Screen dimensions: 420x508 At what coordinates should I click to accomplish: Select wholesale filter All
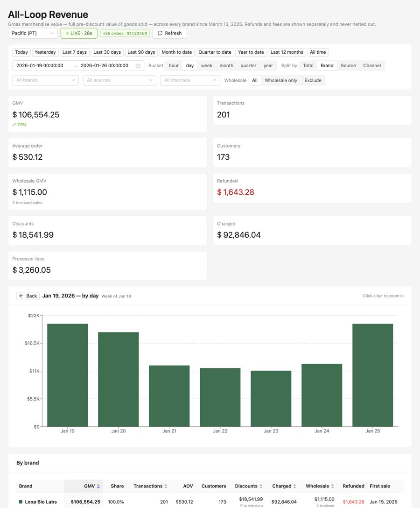[255, 80]
